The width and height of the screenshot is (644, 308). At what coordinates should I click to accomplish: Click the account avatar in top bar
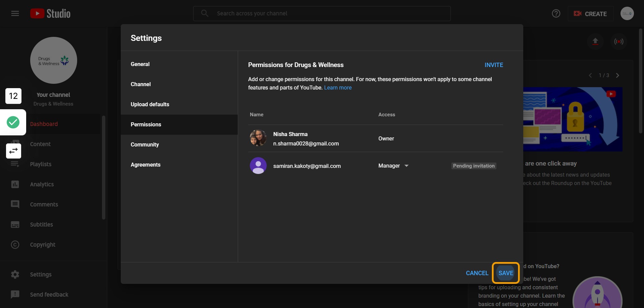(x=627, y=13)
